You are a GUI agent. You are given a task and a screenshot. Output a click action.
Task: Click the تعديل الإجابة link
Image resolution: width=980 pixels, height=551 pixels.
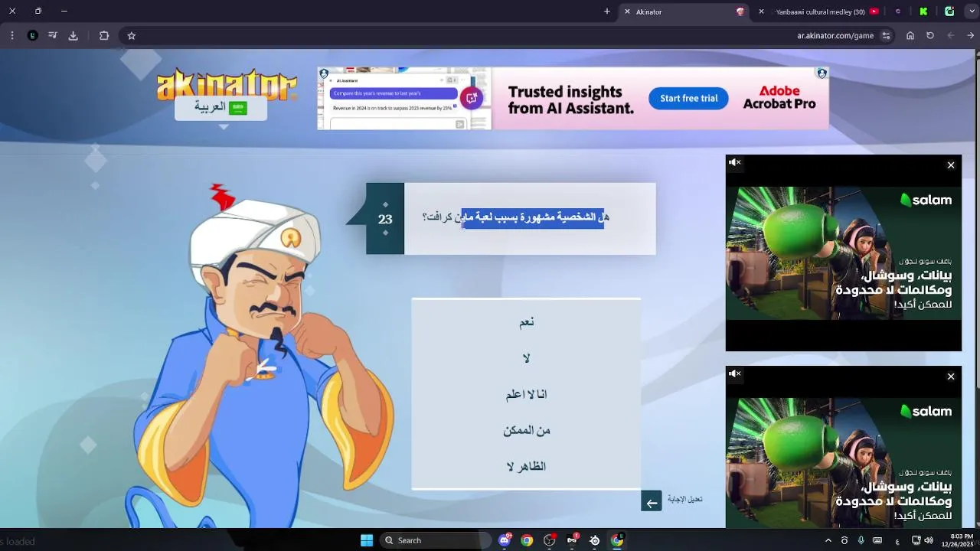685,499
